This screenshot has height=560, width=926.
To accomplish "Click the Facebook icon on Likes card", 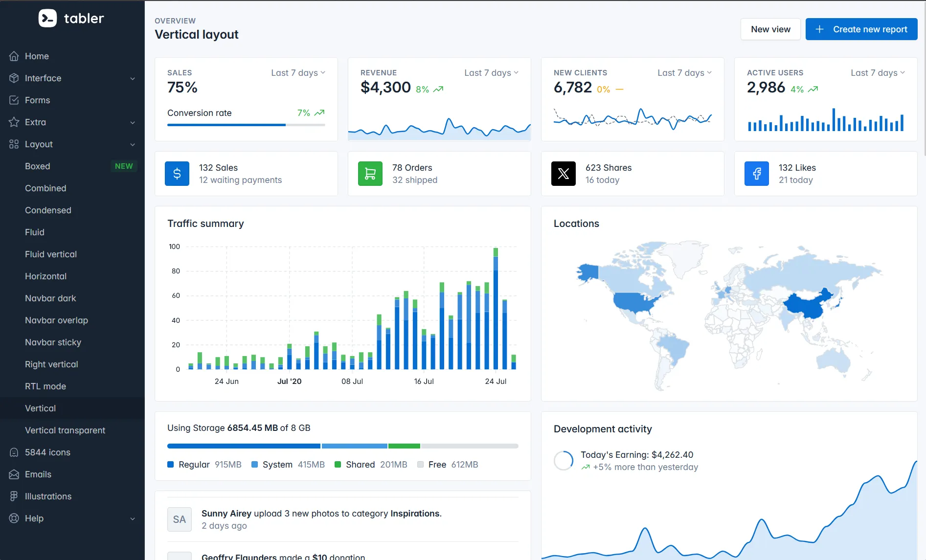I will click(x=756, y=174).
